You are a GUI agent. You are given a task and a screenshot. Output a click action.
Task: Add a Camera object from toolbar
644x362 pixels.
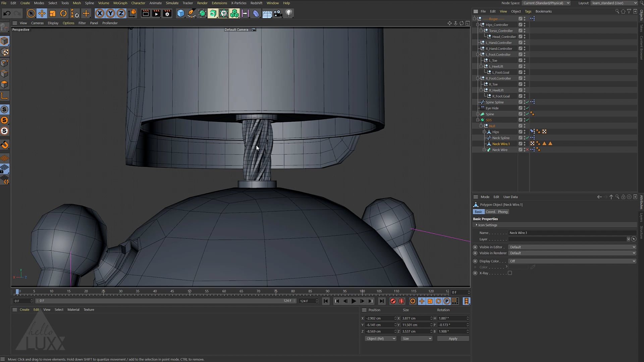point(278,13)
